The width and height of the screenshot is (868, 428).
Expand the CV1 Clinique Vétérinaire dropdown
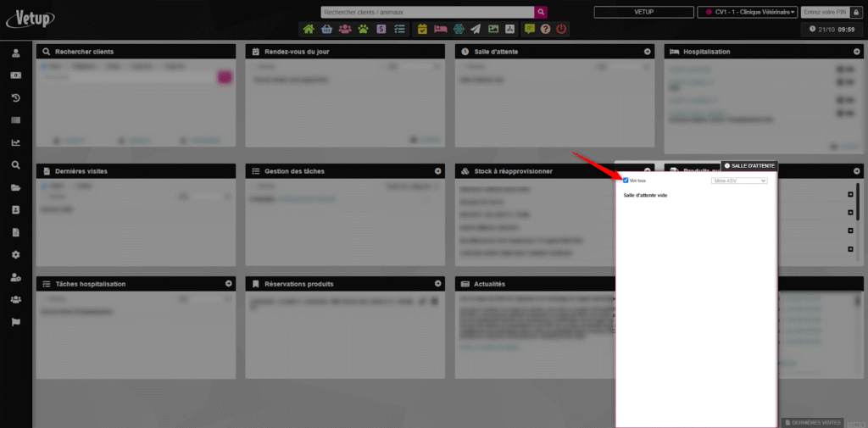point(747,12)
